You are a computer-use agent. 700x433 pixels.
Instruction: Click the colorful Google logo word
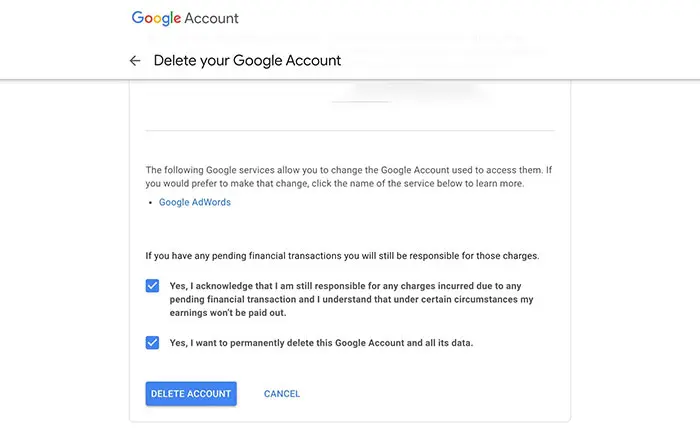click(157, 18)
